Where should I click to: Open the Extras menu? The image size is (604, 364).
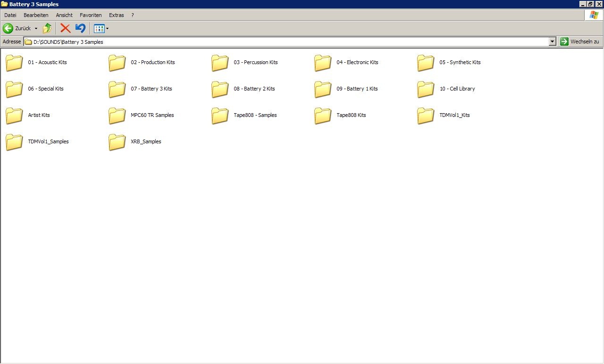click(x=116, y=15)
